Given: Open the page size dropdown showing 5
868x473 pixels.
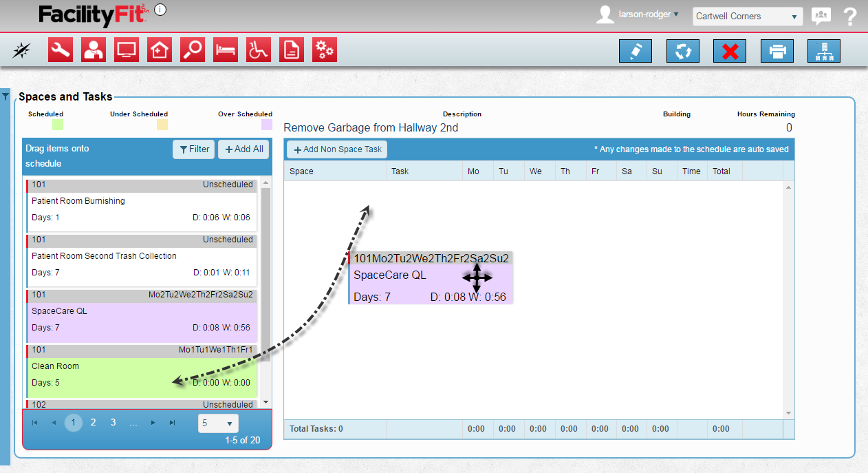Looking at the screenshot, I should point(218,423).
